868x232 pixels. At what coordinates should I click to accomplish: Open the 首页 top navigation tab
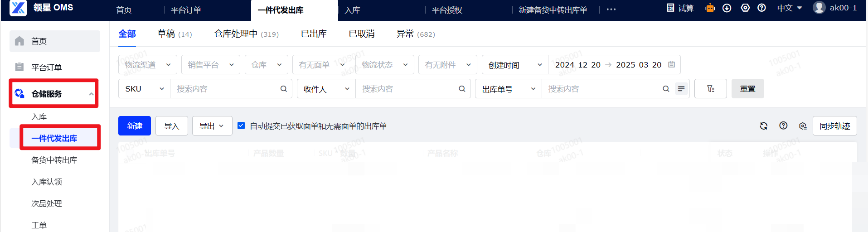(124, 10)
